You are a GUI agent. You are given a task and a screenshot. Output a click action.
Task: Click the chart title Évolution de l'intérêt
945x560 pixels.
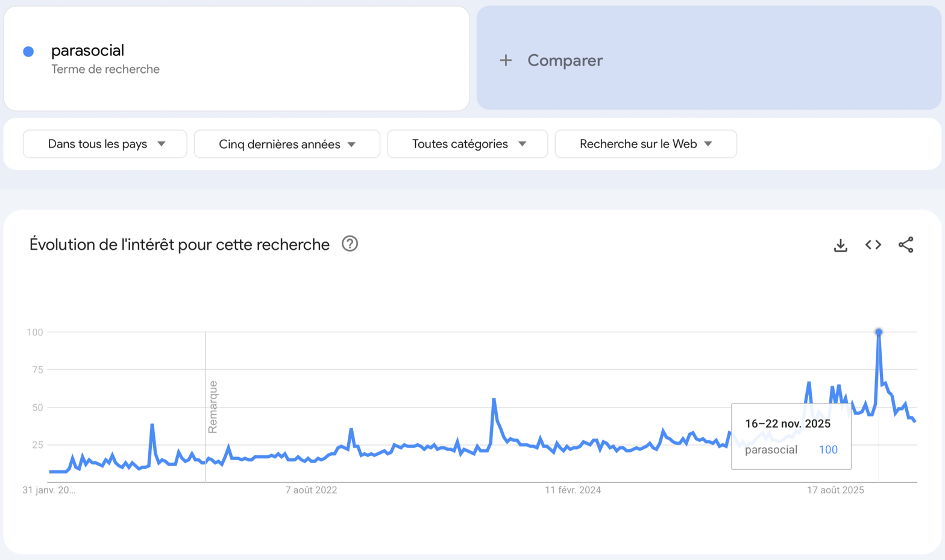tap(179, 244)
